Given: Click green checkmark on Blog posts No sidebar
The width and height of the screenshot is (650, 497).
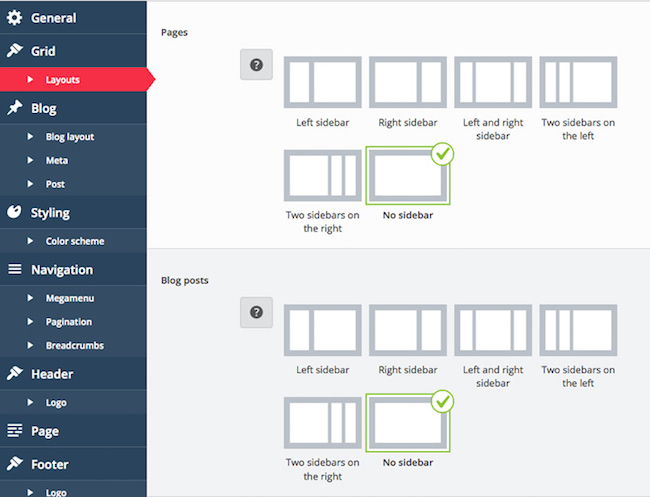Looking at the screenshot, I should (442, 401).
